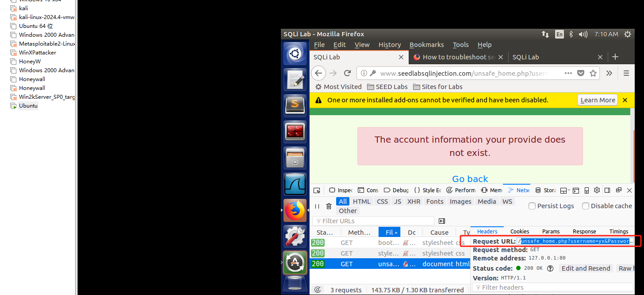Open keyboard language En indicator
This screenshot has width=644, height=295.
click(560, 34)
